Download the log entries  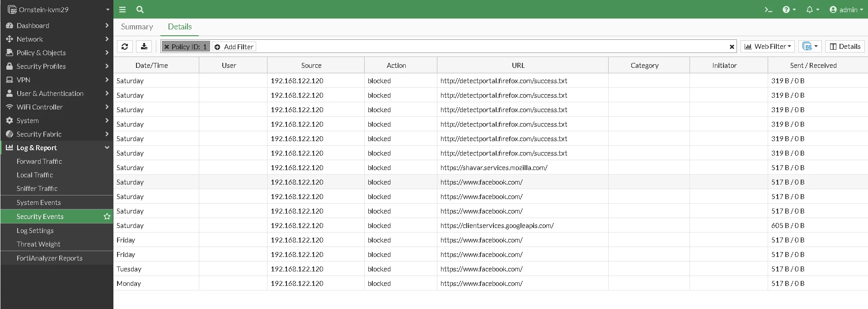[x=144, y=47]
